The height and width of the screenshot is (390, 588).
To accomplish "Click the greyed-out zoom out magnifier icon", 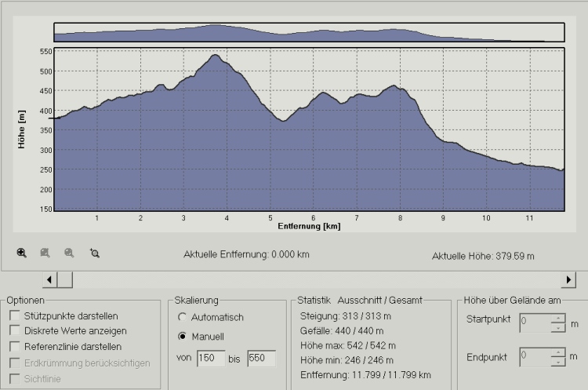I will coord(69,253).
